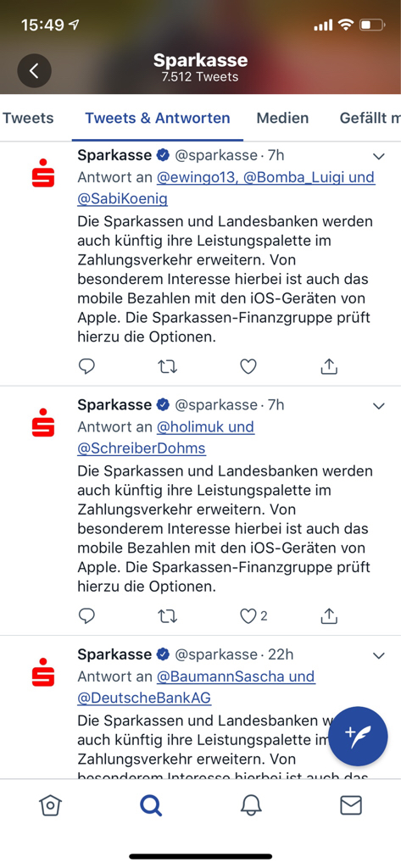Image resolution: width=401 pixels, height=868 pixels.
Task: Share the first tweet via share icon
Action: click(329, 366)
